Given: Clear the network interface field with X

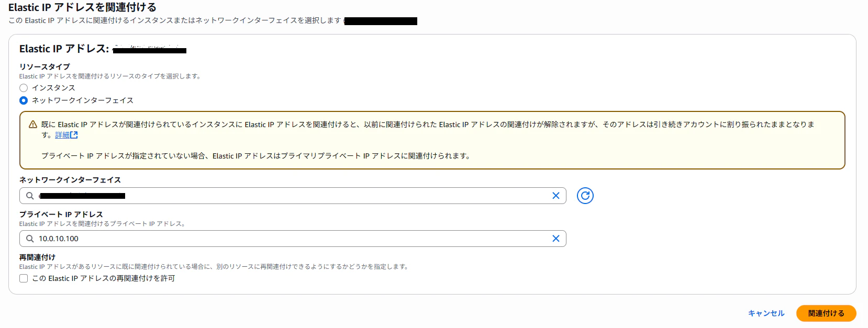Looking at the screenshot, I should point(556,196).
